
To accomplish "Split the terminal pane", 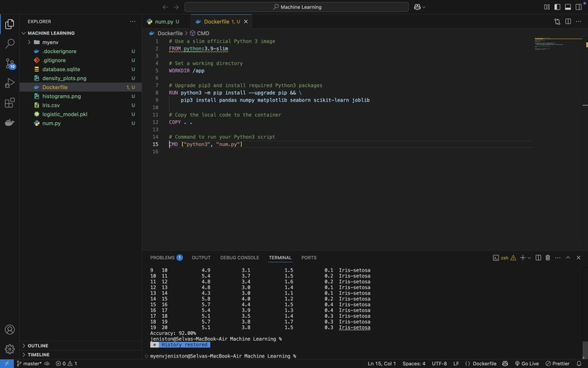I will coord(538,258).
